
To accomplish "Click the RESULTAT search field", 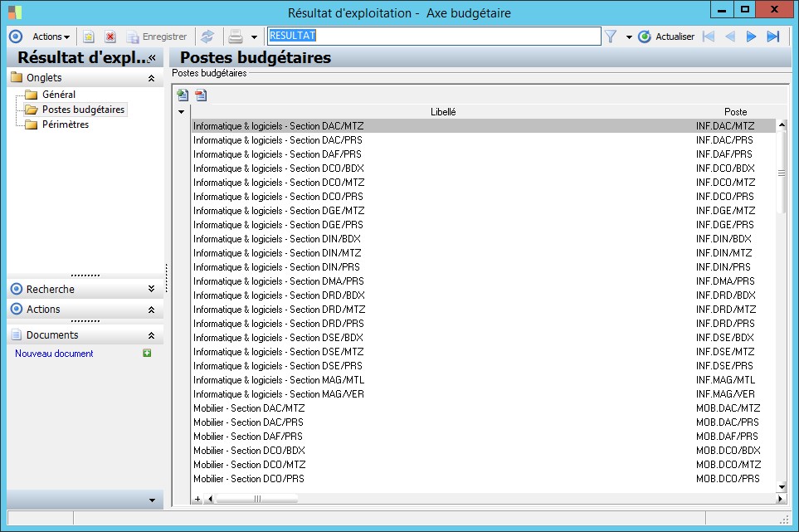I will coord(434,36).
